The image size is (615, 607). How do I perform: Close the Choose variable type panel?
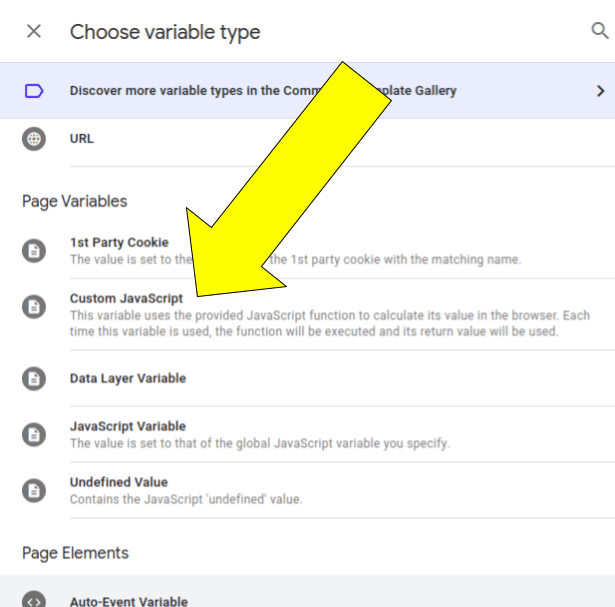34,32
